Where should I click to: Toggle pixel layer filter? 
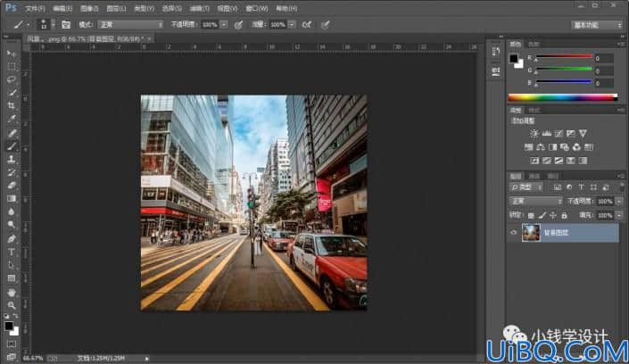click(x=558, y=187)
